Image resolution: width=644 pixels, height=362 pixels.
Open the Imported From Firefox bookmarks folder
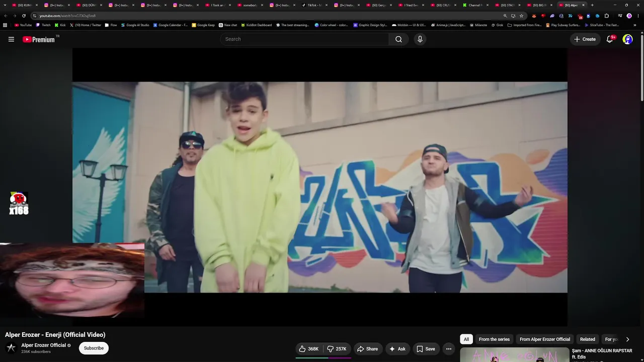(524, 25)
